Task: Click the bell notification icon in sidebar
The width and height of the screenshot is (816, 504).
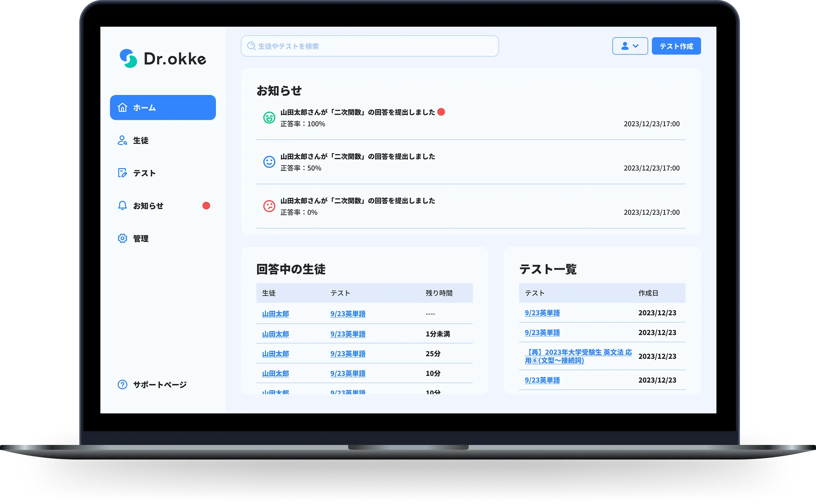Action: click(122, 205)
